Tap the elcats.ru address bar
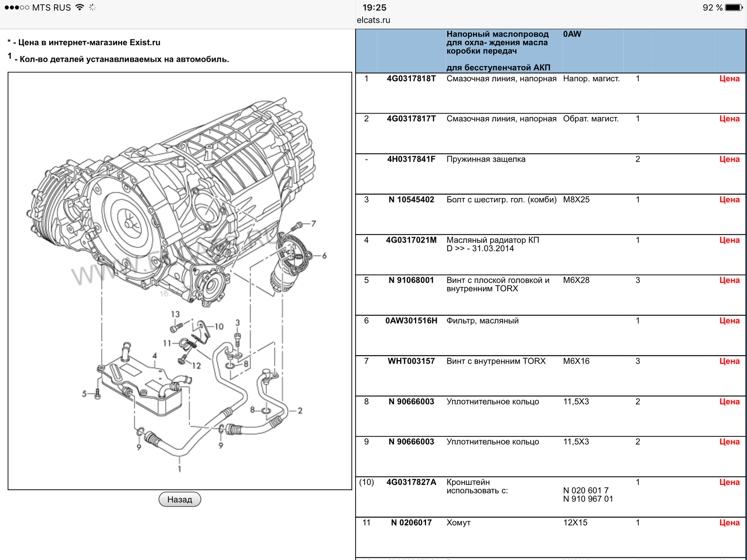 pyautogui.click(x=373, y=20)
